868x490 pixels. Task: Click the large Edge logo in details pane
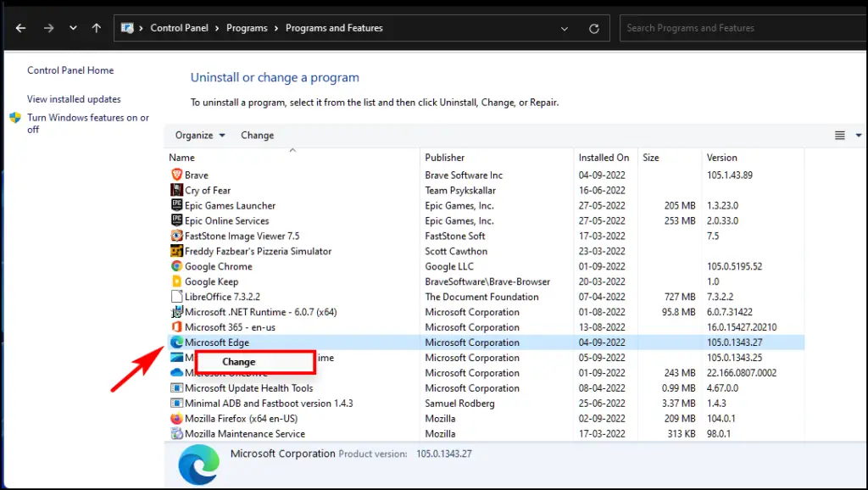coord(198,465)
